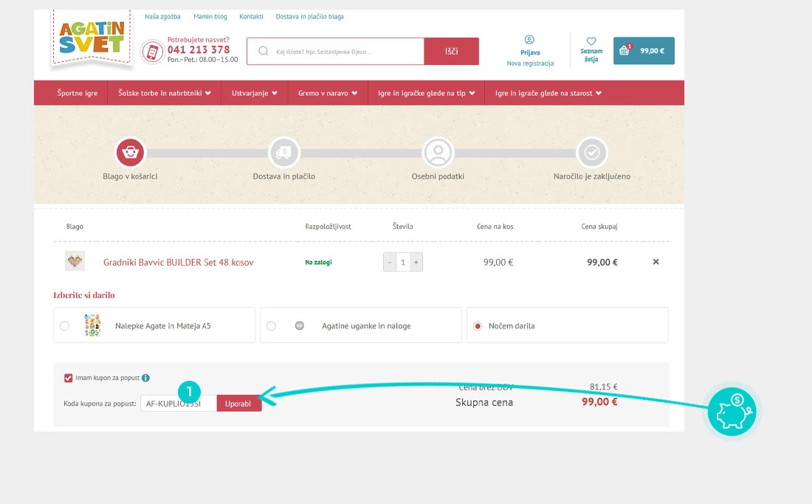Select Agatine uganke in naloge gift

(272, 325)
